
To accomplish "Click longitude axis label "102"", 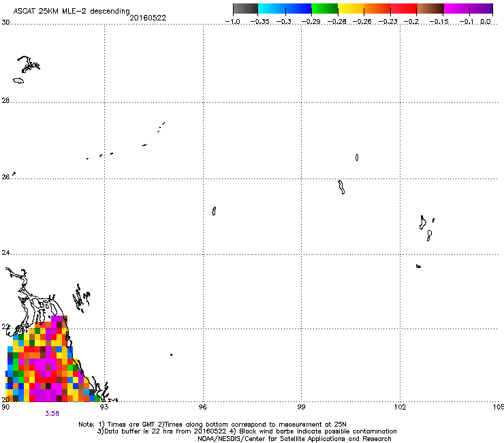I will (400, 407).
